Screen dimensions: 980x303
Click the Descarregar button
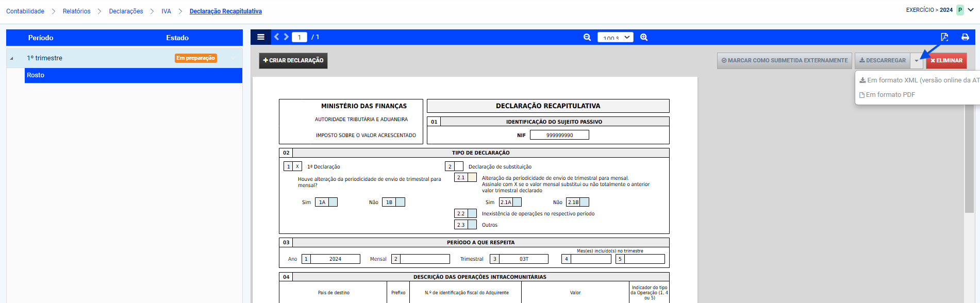click(883, 61)
